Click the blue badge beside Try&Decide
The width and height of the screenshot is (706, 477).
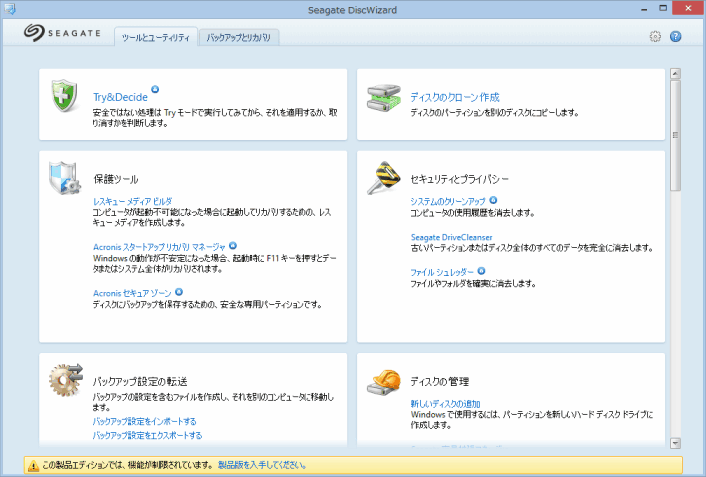point(155,89)
